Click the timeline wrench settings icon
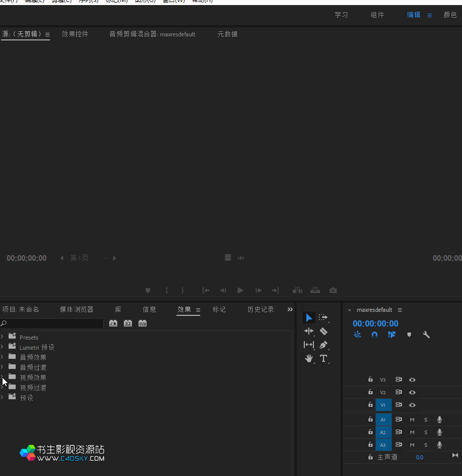This screenshot has height=476, width=462. [426, 335]
